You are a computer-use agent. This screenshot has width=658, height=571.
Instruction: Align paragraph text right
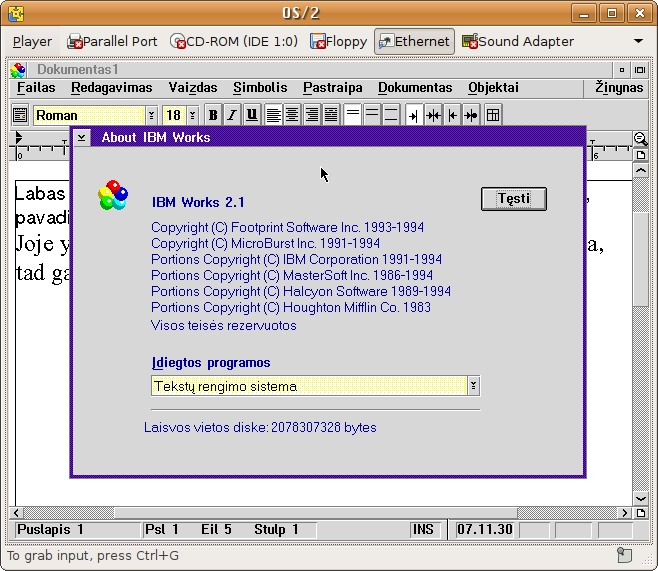(x=312, y=115)
